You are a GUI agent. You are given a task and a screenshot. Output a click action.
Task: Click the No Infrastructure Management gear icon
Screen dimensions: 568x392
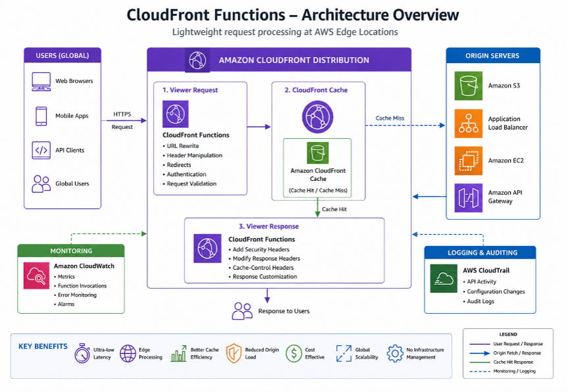[x=395, y=353]
